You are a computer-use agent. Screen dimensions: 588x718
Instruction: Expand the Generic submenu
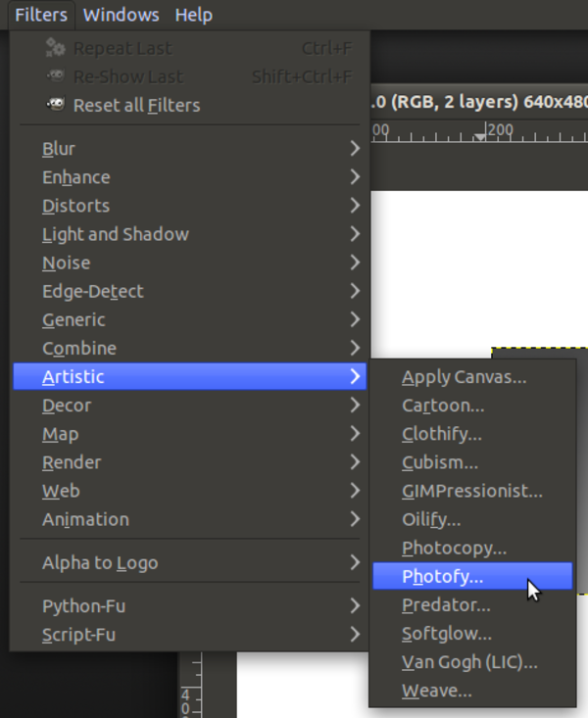click(x=189, y=319)
